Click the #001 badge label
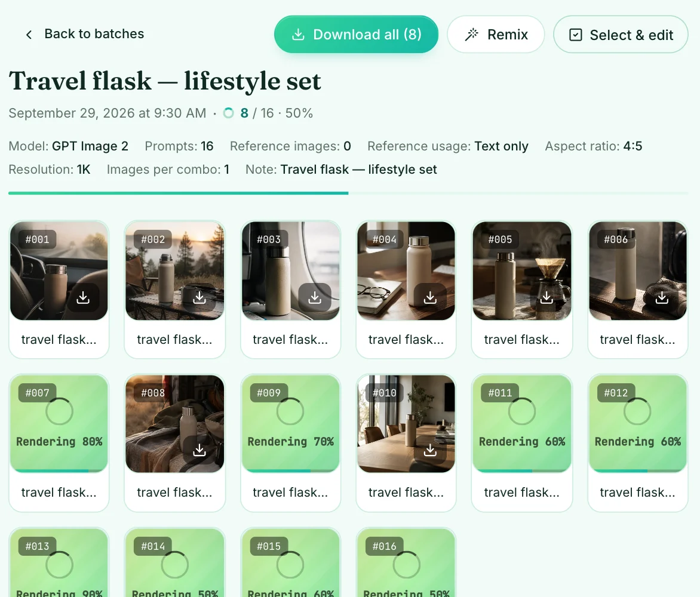The image size is (700, 597). point(37,239)
